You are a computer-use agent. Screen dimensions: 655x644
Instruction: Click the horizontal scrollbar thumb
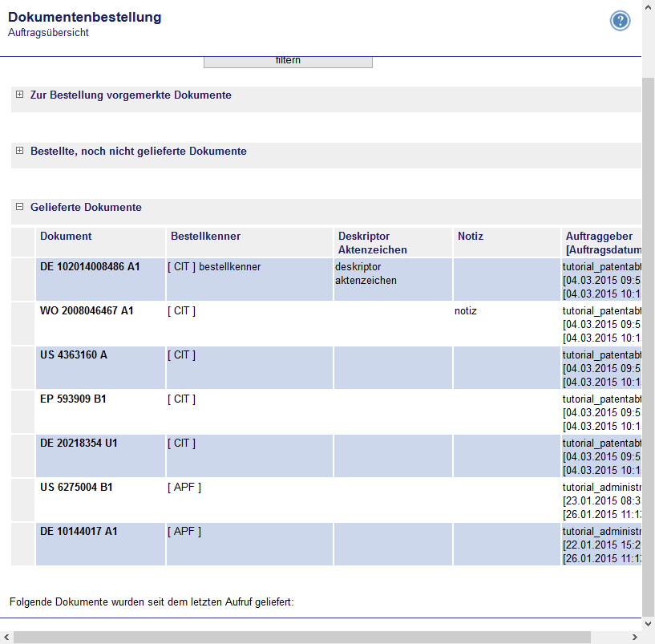(x=302, y=637)
